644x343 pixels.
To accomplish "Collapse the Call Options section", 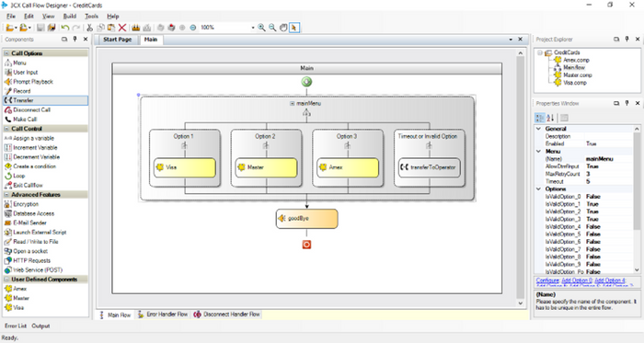I will [6, 53].
